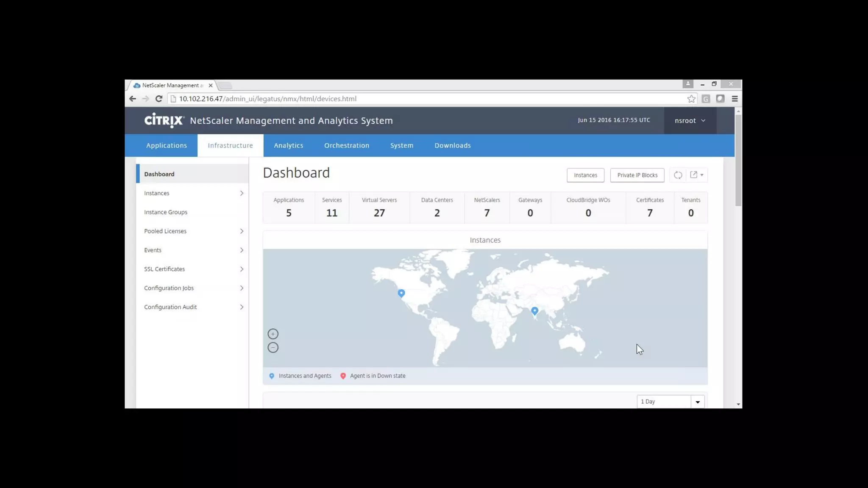This screenshot has width=868, height=488.
Task: Bookmark page with the star icon
Action: tap(691, 99)
